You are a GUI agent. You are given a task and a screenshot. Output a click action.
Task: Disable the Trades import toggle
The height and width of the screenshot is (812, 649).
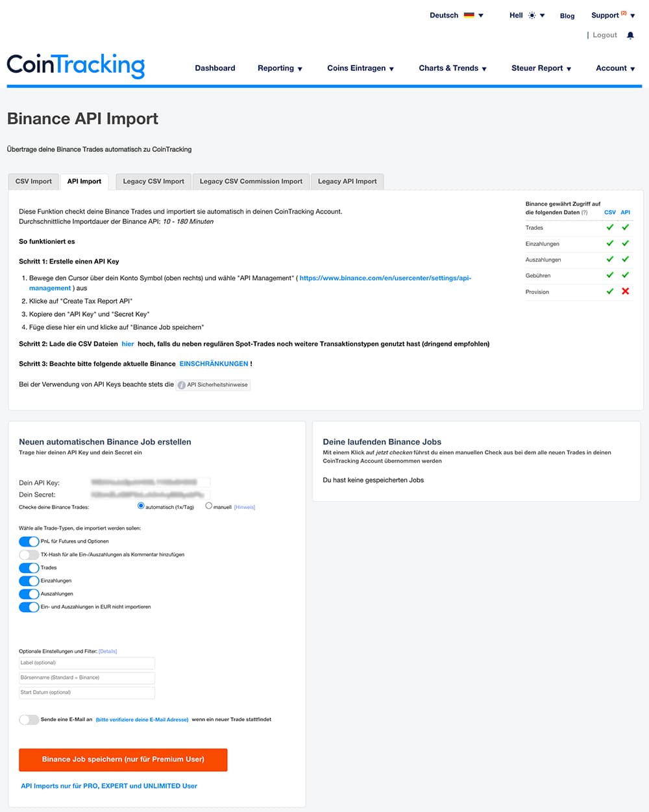[x=29, y=567]
